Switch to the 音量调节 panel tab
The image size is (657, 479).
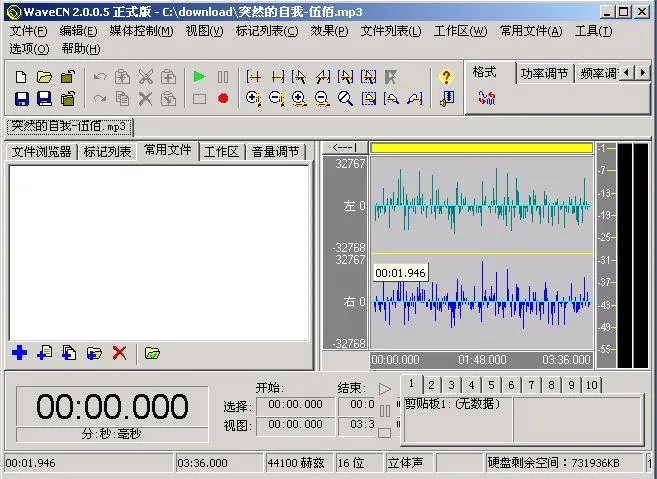(275, 152)
